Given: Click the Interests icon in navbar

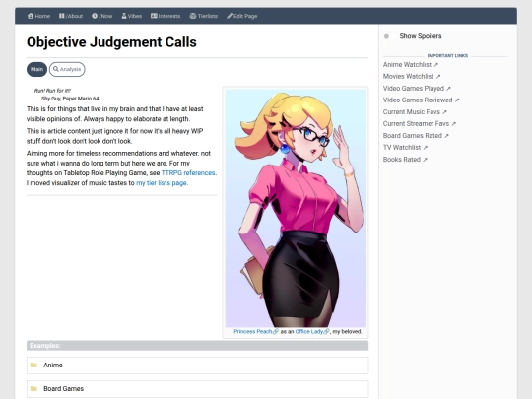Looking at the screenshot, I should [x=154, y=16].
